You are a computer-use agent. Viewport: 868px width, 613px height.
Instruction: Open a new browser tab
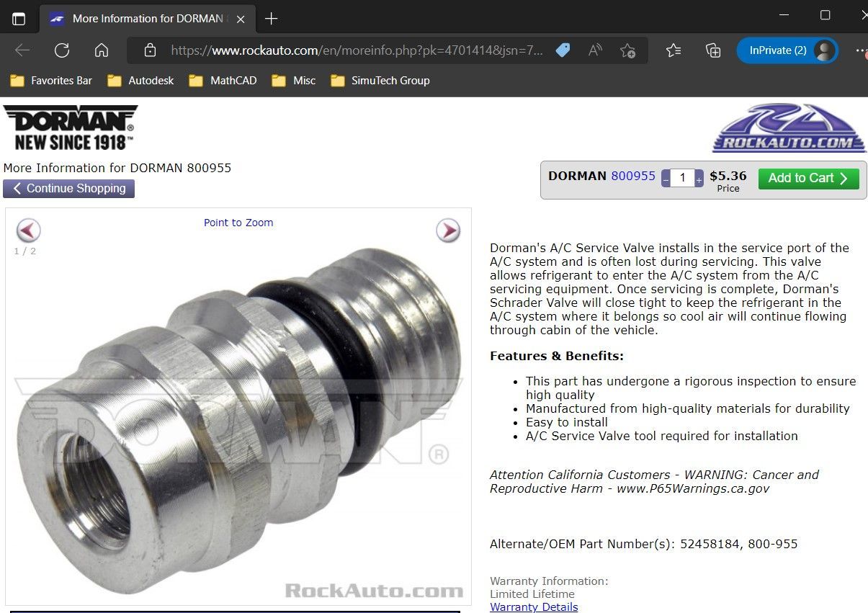pyautogui.click(x=272, y=19)
